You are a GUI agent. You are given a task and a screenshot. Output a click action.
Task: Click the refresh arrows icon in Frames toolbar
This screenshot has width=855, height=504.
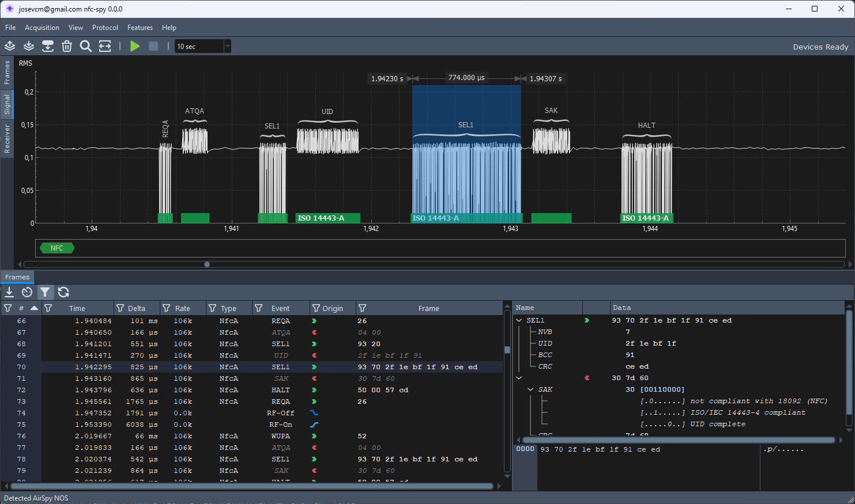click(63, 292)
